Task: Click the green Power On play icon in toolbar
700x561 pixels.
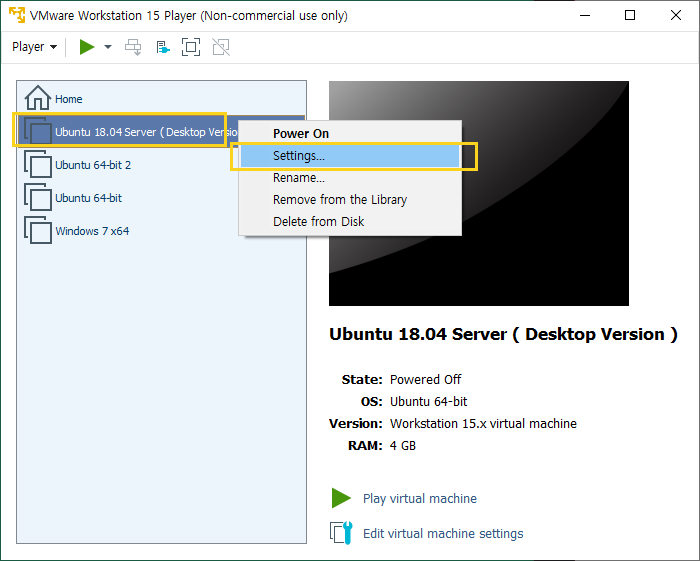Action: pyautogui.click(x=87, y=47)
